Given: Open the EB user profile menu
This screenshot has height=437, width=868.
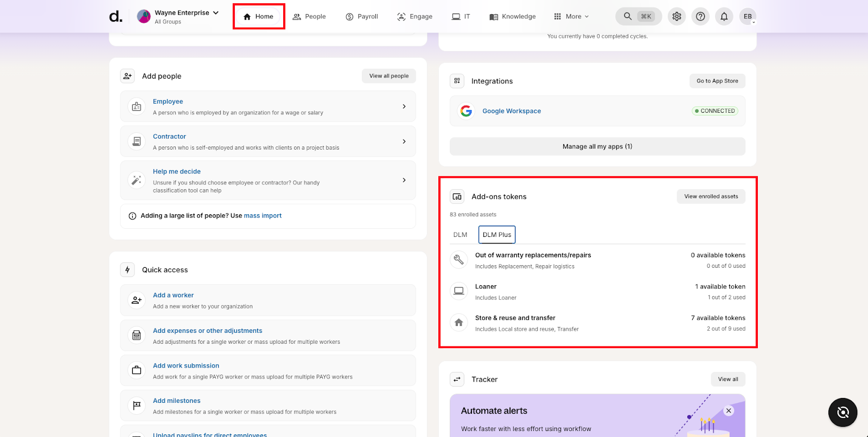Looking at the screenshot, I should click(x=748, y=16).
